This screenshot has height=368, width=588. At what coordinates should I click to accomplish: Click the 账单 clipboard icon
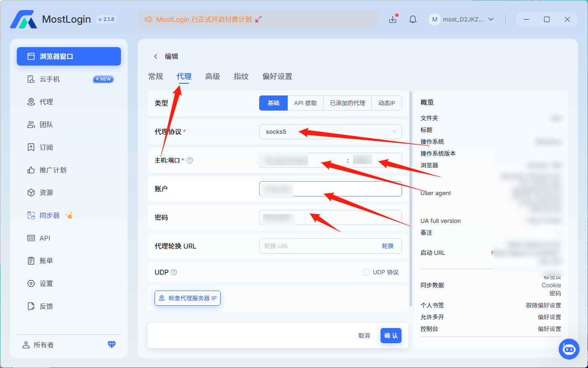click(31, 261)
